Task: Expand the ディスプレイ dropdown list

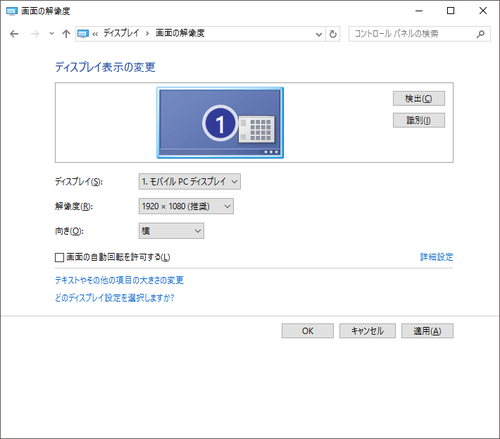Action: click(x=190, y=182)
